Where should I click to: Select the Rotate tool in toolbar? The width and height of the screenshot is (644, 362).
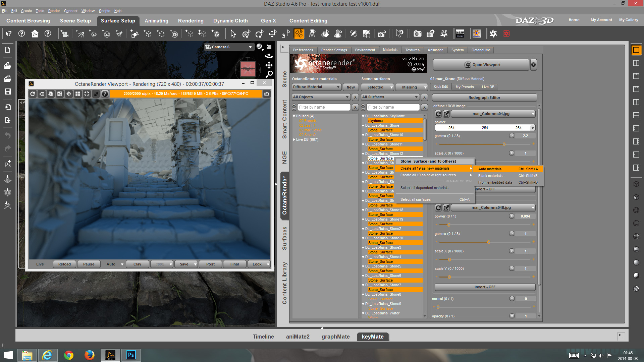point(259,34)
